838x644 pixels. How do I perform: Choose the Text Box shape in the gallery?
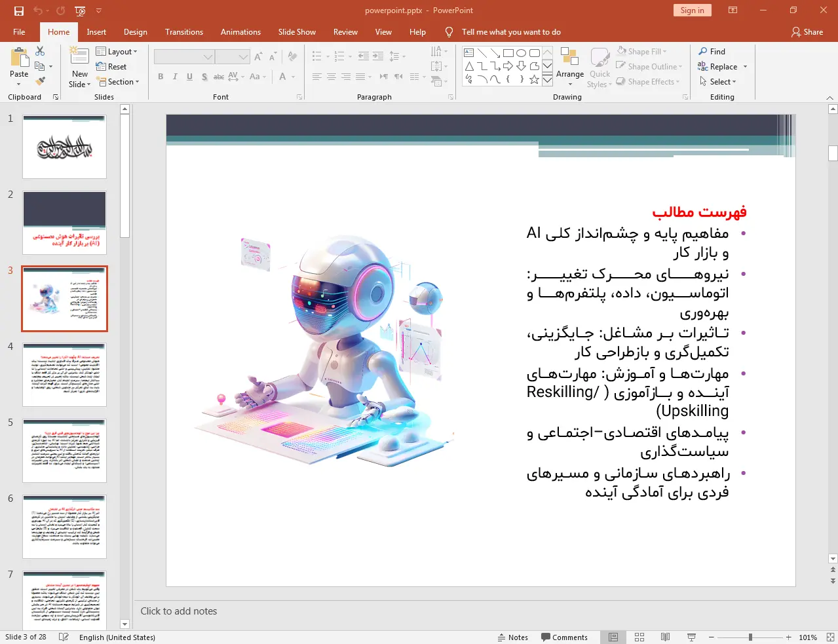[x=468, y=53]
